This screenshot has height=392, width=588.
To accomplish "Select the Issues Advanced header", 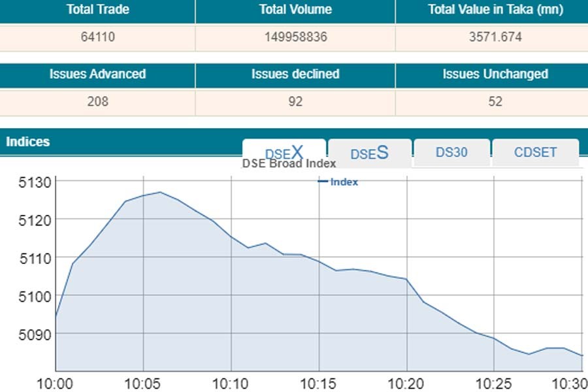I will 97,74.
